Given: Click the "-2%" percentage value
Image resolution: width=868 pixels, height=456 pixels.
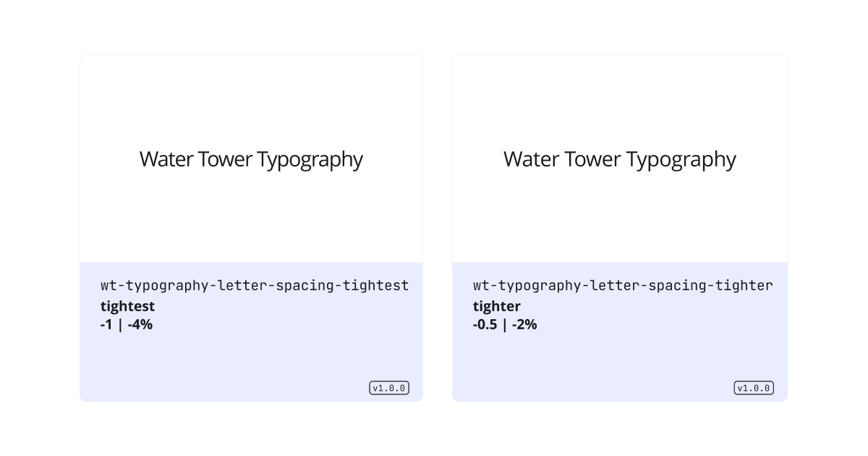Looking at the screenshot, I should tap(525, 324).
